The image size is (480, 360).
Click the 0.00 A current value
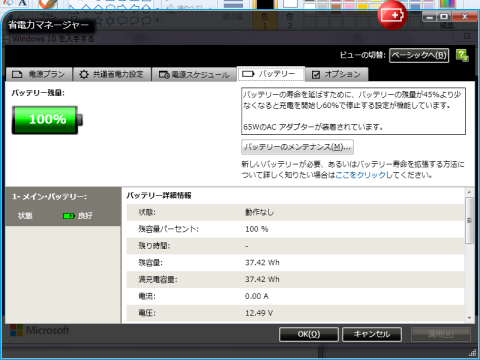coord(257,296)
